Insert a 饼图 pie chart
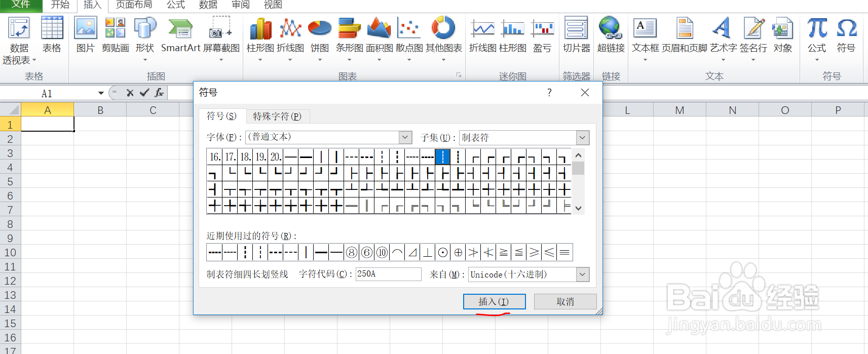This screenshot has width=868, height=354. click(320, 40)
